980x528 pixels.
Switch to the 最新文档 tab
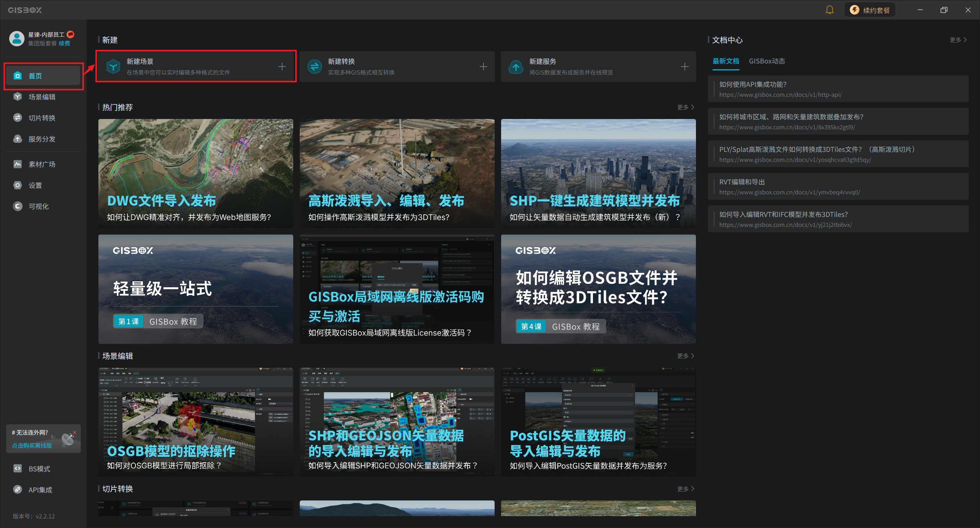click(726, 61)
